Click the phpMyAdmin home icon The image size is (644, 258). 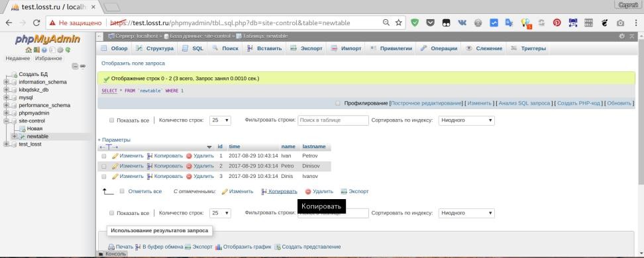[x=28, y=50]
